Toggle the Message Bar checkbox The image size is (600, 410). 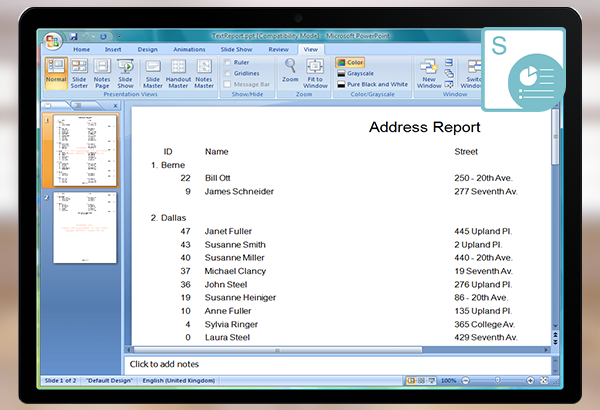pyautogui.click(x=229, y=84)
